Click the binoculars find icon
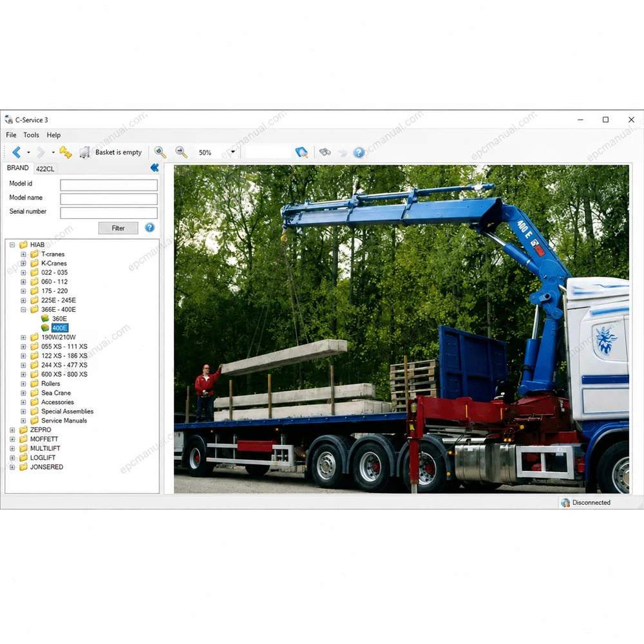644x644 pixels. click(325, 153)
